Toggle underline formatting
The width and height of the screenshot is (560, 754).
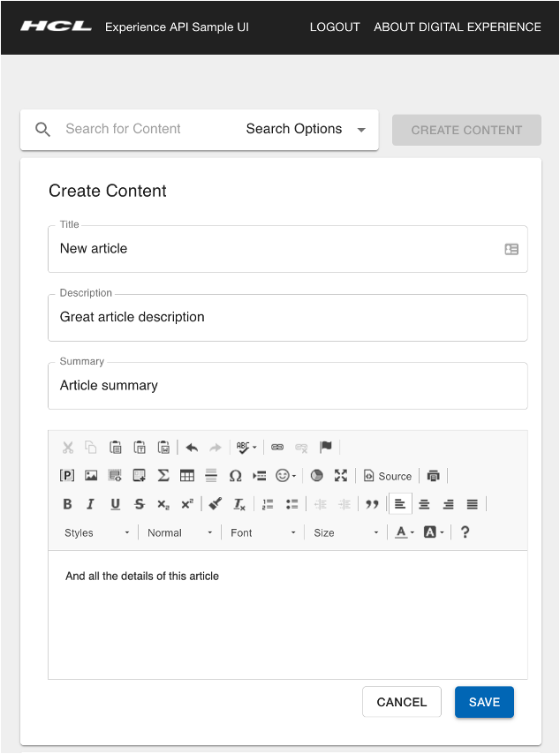point(115,504)
